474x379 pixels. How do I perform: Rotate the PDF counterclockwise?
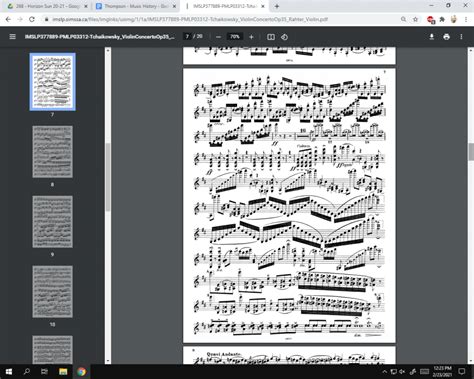coord(284,37)
